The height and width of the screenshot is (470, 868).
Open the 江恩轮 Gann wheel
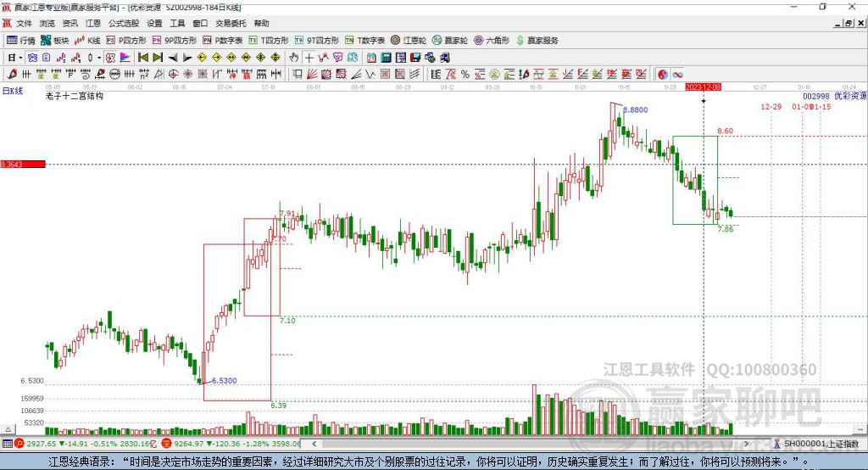(x=409, y=41)
